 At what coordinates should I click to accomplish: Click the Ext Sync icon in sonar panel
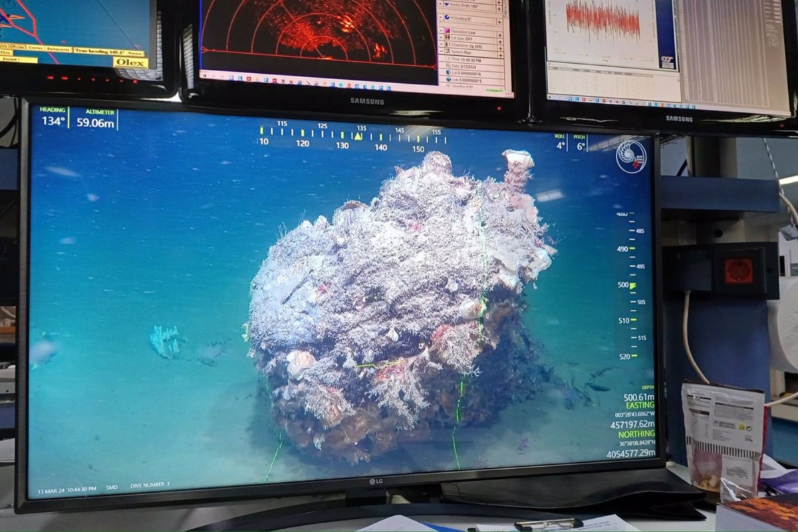tap(446, 39)
